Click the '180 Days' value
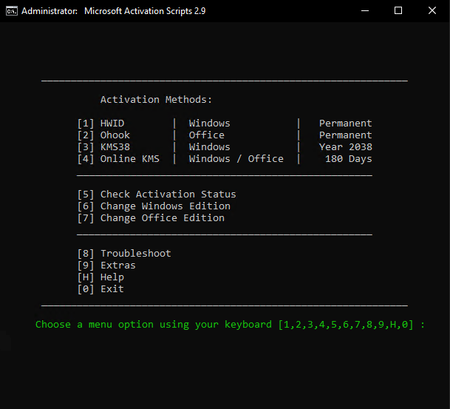The width and height of the screenshot is (450, 409). [x=348, y=159]
